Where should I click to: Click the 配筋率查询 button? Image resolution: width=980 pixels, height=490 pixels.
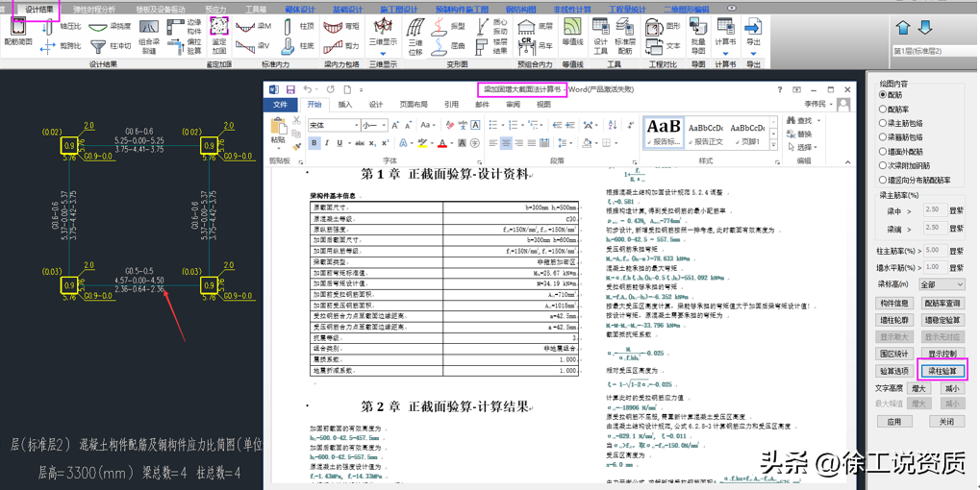(x=942, y=304)
